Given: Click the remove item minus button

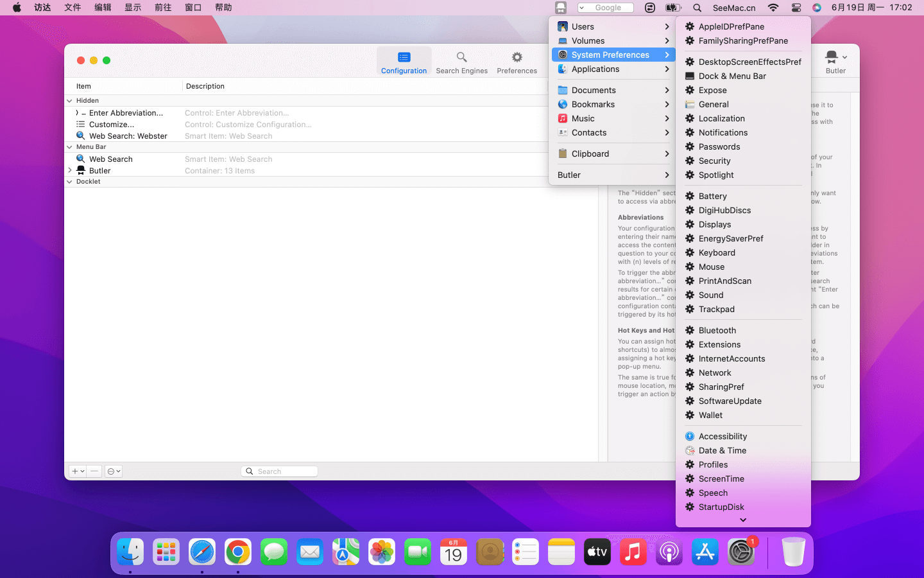Looking at the screenshot, I should [94, 471].
